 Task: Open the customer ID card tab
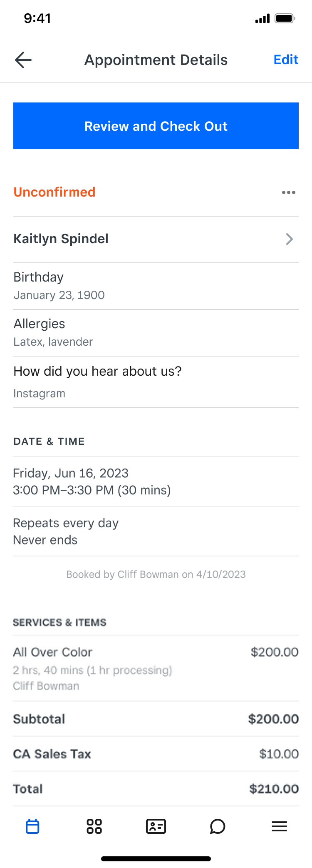coord(156,826)
